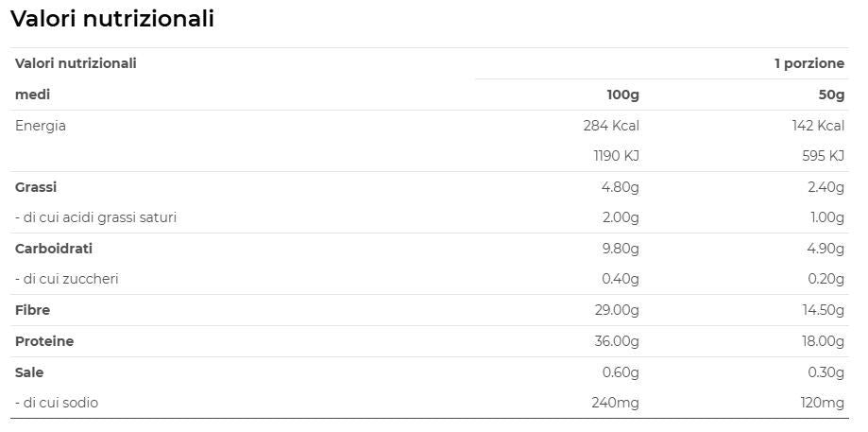This screenshot has height=432, width=868.
Task: Click the 'Sale' row label
Action: tap(29, 372)
